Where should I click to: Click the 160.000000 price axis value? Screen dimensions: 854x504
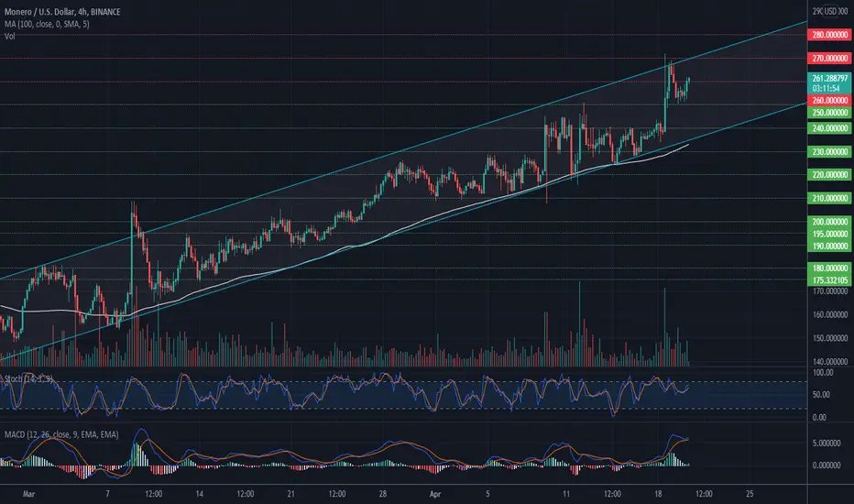[830, 314]
